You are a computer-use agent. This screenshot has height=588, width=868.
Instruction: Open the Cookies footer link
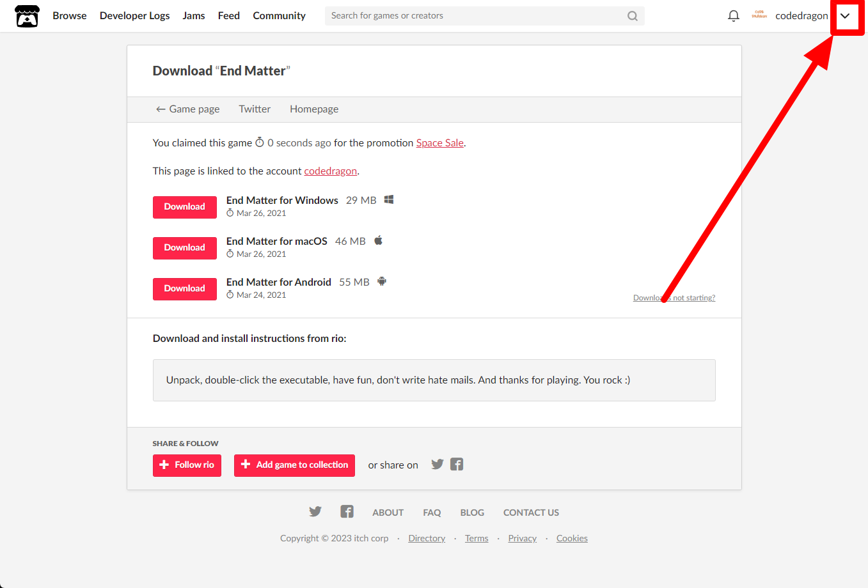pos(572,538)
